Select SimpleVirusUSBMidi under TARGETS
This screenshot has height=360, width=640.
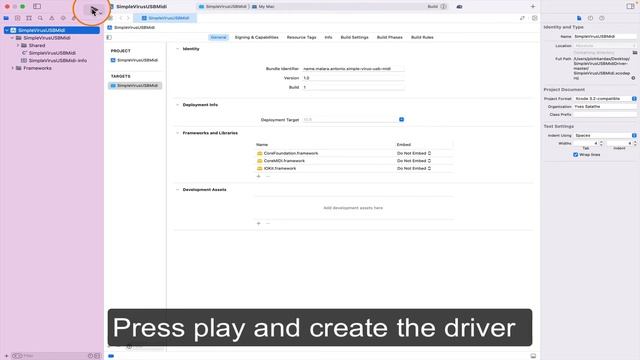click(135, 86)
